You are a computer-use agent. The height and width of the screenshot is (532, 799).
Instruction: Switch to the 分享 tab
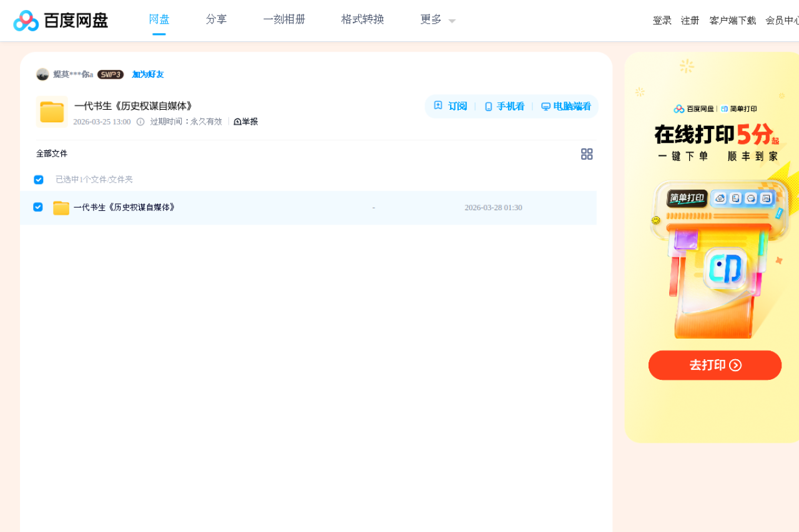coord(216,19)
